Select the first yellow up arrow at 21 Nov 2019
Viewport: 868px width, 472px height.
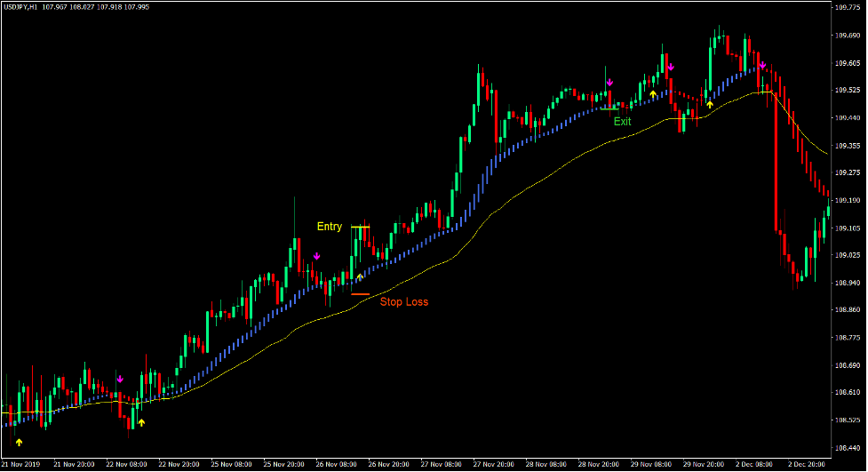pos(20,442)
